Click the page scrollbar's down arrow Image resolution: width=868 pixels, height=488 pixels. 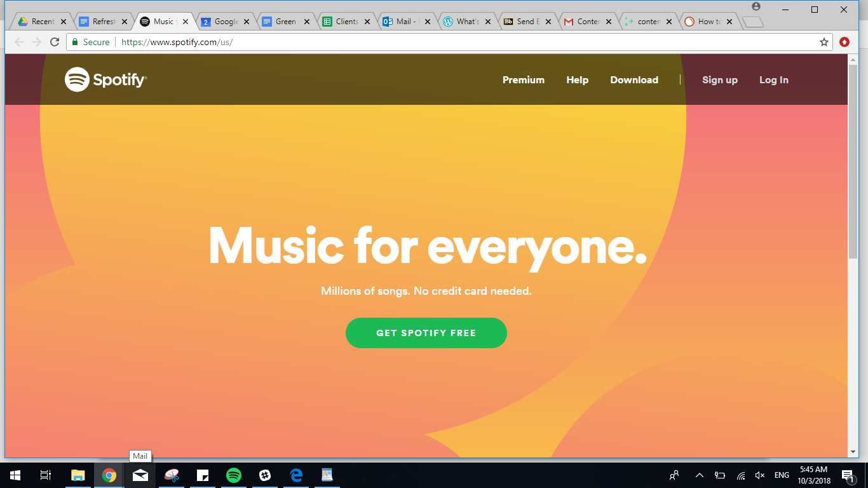click(853, 452)
